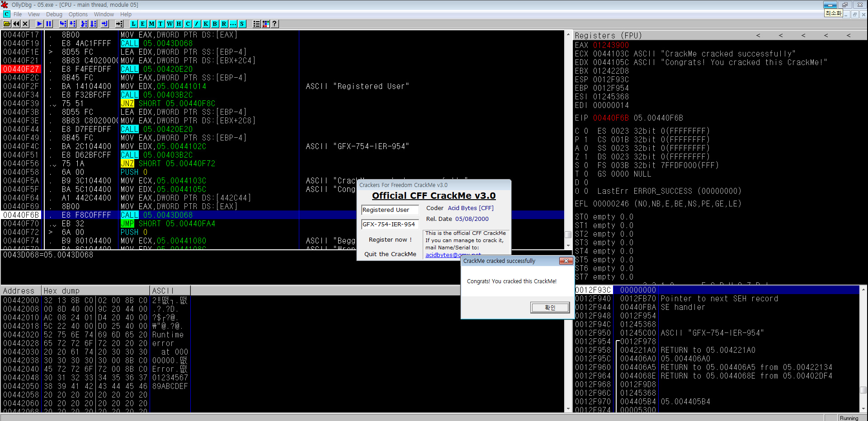Open the Options menu
The image size is (868, 421).
tap(78, 14)
